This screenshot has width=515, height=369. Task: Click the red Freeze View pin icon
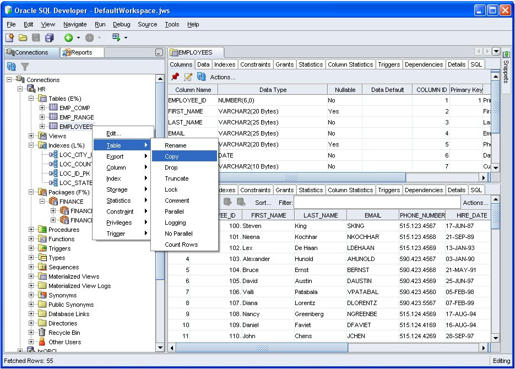pos(175,77)
